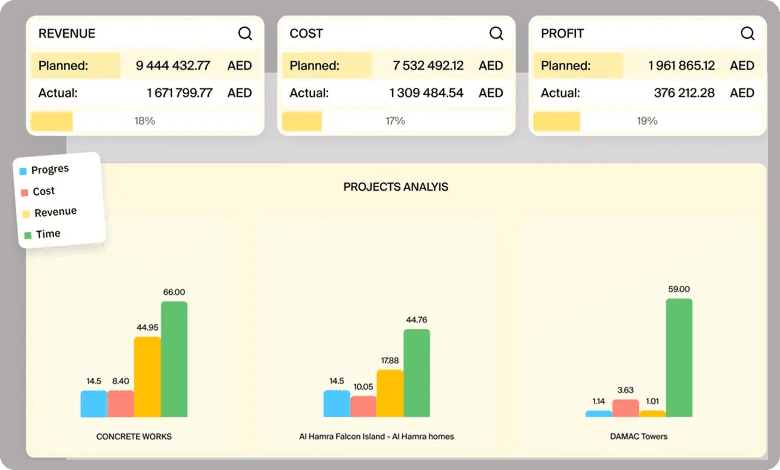Click the PROJECTS ANALYIS chart heading
780x470 pixels.
pyautogui.click(x=395, y=187)
